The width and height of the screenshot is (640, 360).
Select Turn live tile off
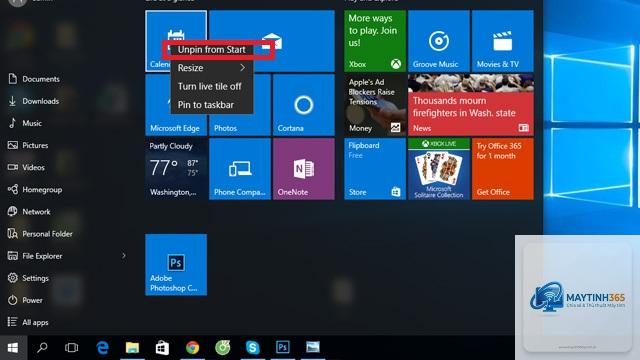(212, 86)
